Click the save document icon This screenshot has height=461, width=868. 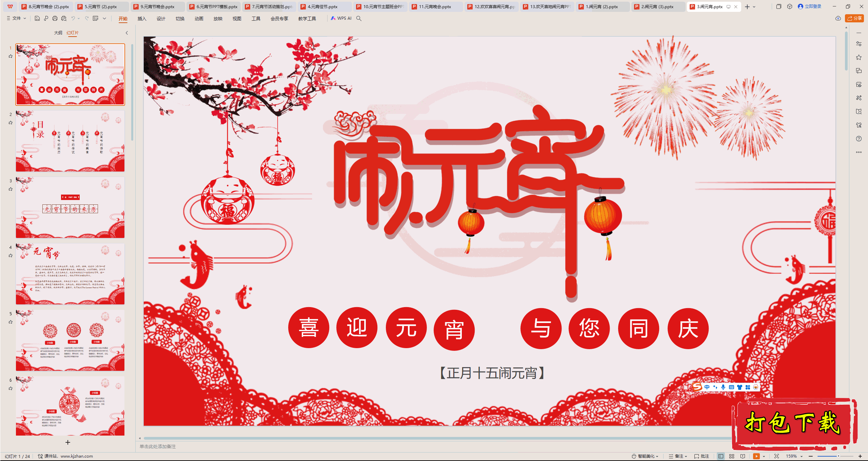click(x=37, y=18)
